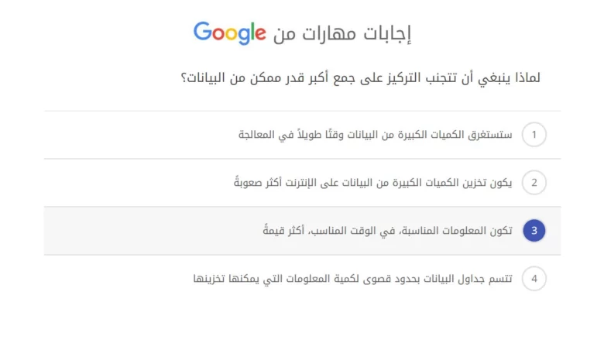The height and width of the screenshot is (364, 604).
Task: Choose answer text 'ستستغرق الكميات الكبيرة من البيانات'
Action: pos(375,135)
